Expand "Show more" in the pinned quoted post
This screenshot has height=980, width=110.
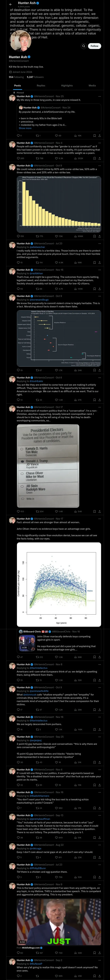[x=25, y=128]
